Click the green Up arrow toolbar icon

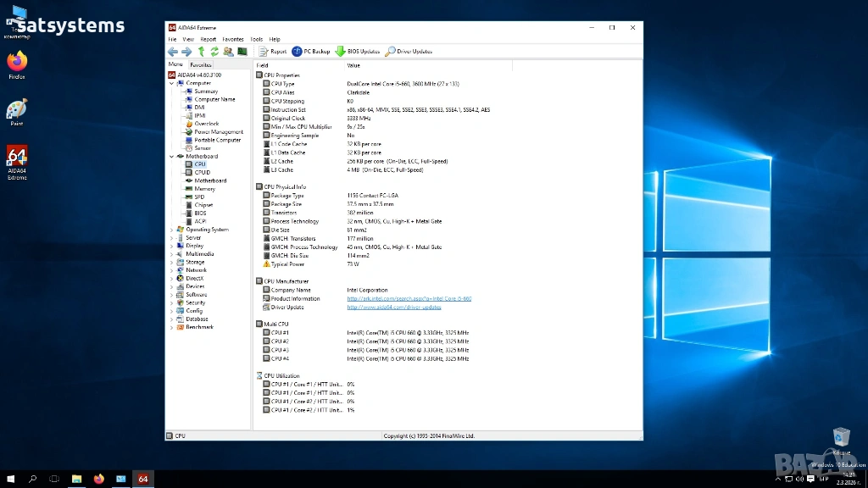(201, 52)
